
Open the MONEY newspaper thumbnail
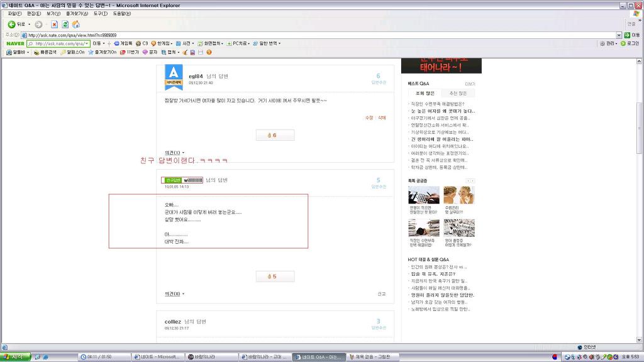point(458,228)
